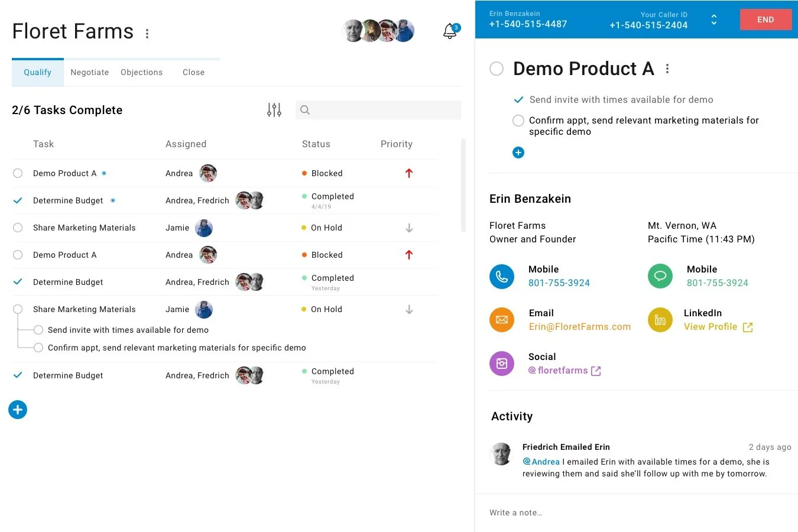
Task: Check Confirm appt subtask in right panel
Action: [x=518, y=121]
